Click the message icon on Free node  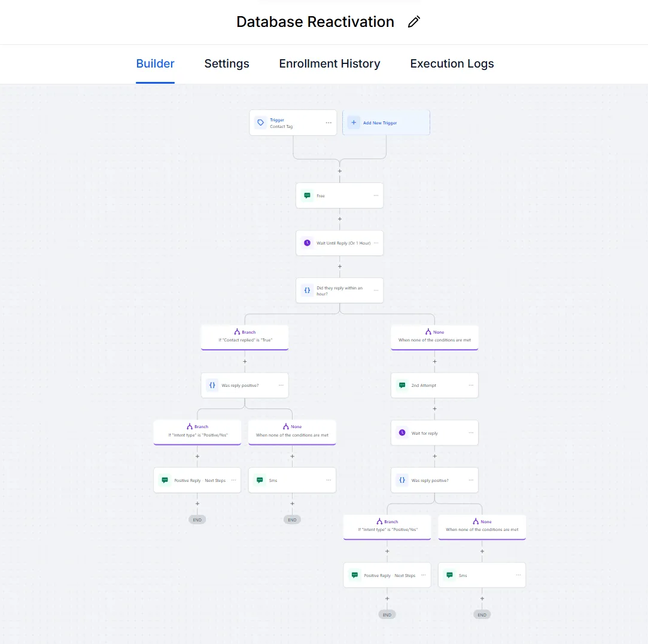click(x=307, y=196)
